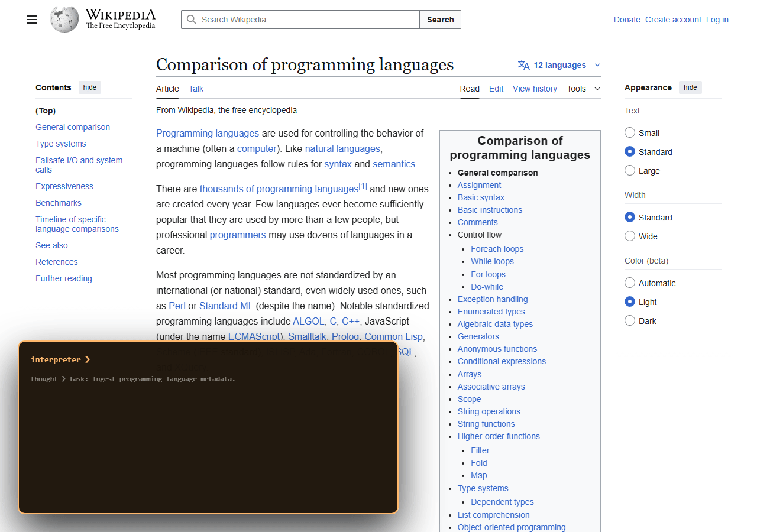The height and width of the screenshot is (532, 757).
Task: Open Exception handling in the infobox
Action: pyautogui.click(x=493, y=299)
